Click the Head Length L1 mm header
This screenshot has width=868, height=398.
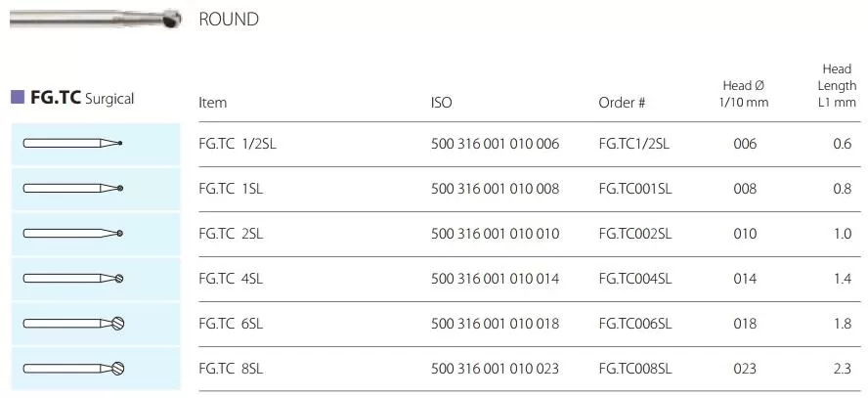click(837, 85)
